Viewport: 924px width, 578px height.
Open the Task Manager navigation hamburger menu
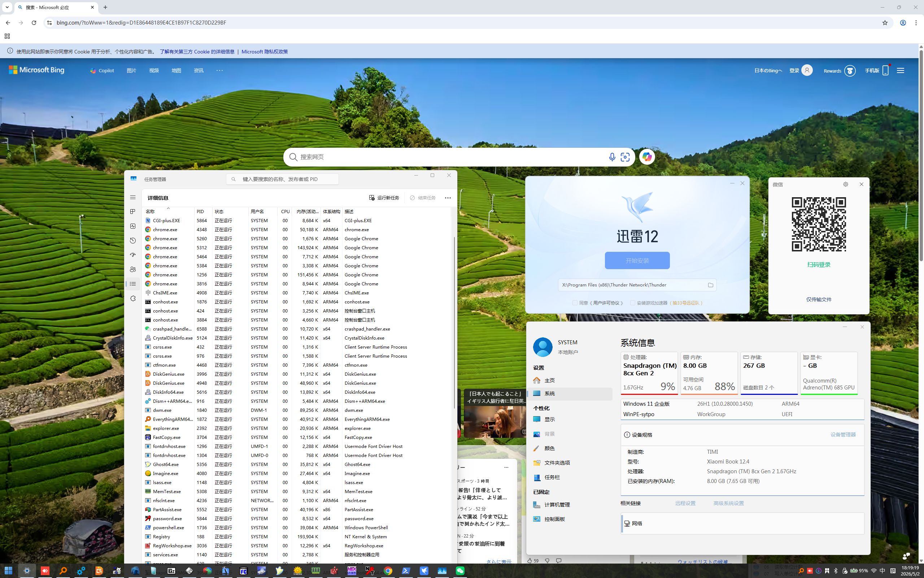point(132,198)
